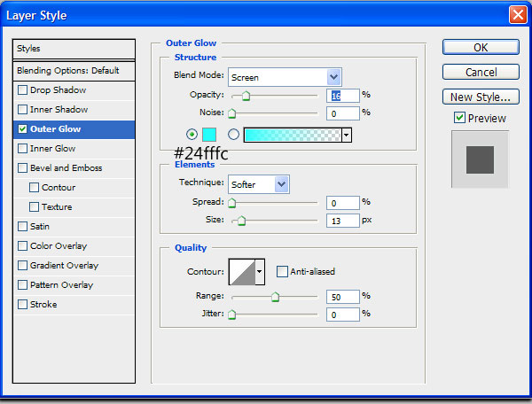Confirm with the OK button

481,47
